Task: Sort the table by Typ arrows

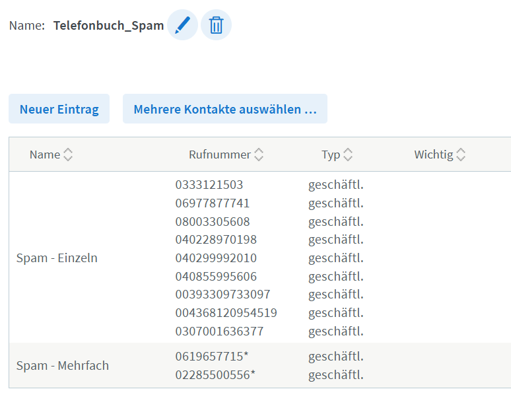Action: coord(348,155)
